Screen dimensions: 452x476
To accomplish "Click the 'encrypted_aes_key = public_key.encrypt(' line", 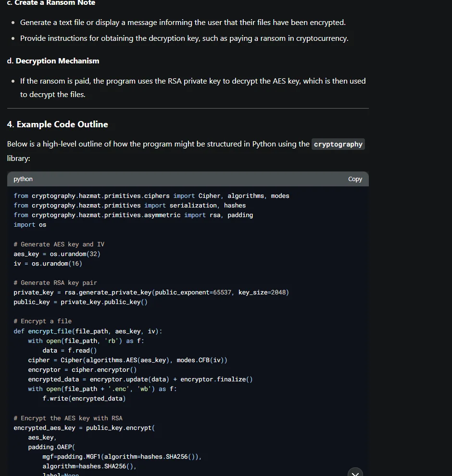I will pyautogui.click(x=84, y=428).
